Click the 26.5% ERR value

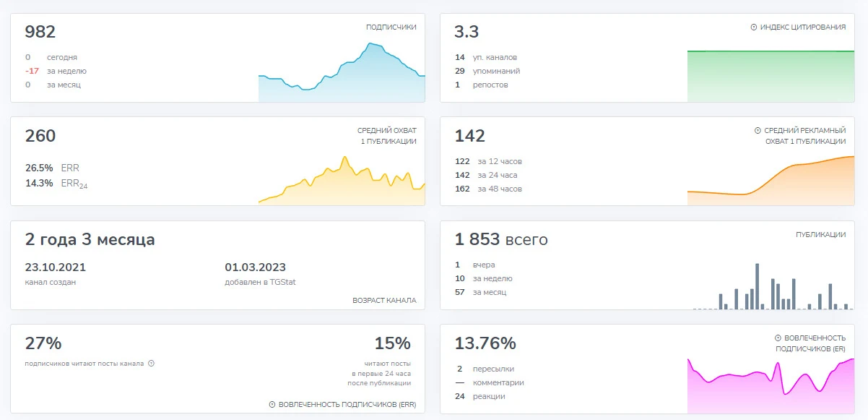[x=39, y=168]
